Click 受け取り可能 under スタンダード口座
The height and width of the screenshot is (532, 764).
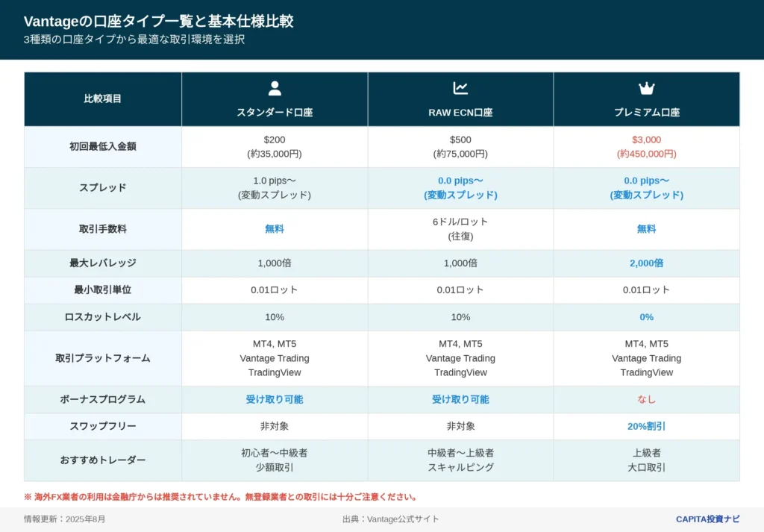coord(275,399)
